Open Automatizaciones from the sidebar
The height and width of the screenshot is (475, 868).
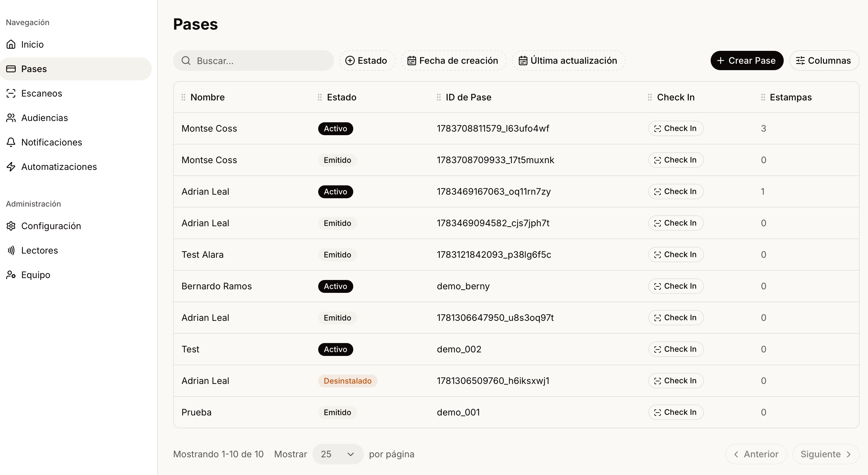click(x=76, y=166)
